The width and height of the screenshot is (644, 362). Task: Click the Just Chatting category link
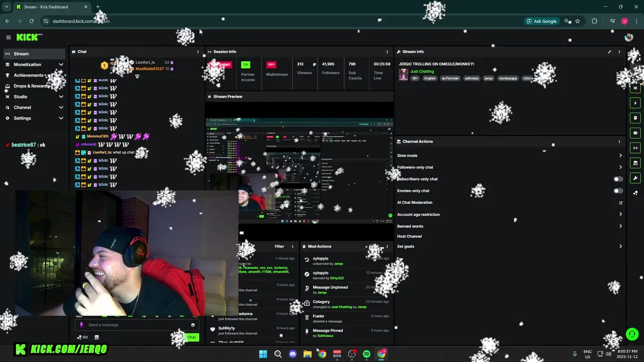(x=422, y=71)
